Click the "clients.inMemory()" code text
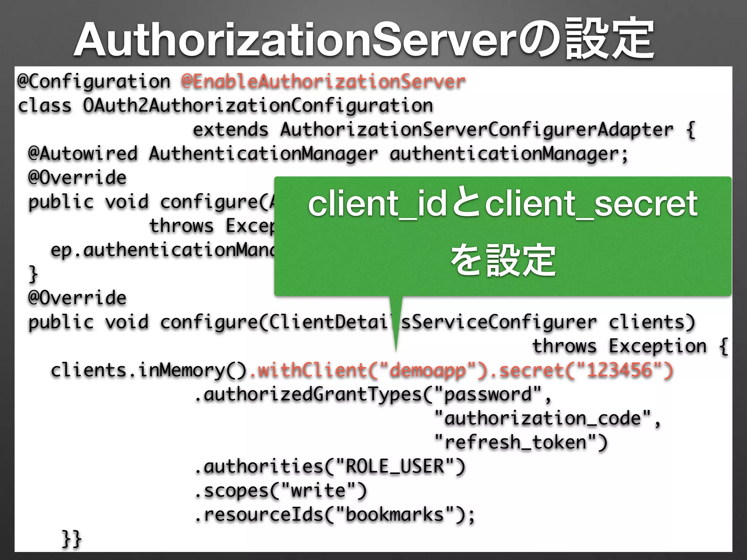The image size is (747, 560). 149,370
